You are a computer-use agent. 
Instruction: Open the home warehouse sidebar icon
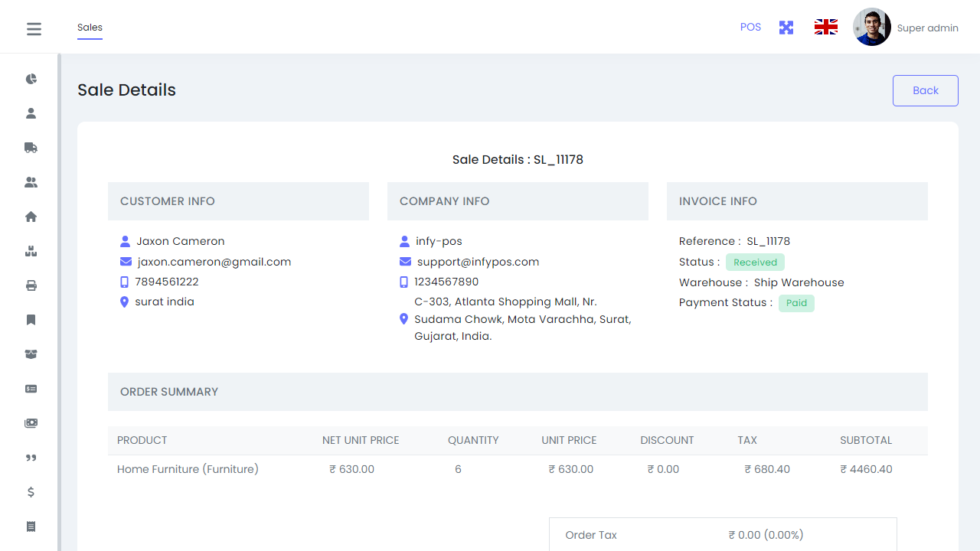(x=31, y=217)
